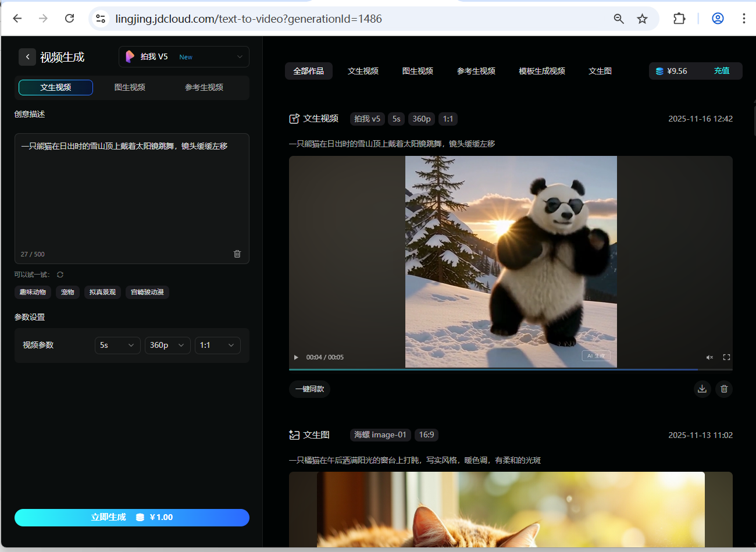This screenshot has width=756, height=552.
Task: Click the back arrow beside 视频生成
Action: click(x=27, y=56)
